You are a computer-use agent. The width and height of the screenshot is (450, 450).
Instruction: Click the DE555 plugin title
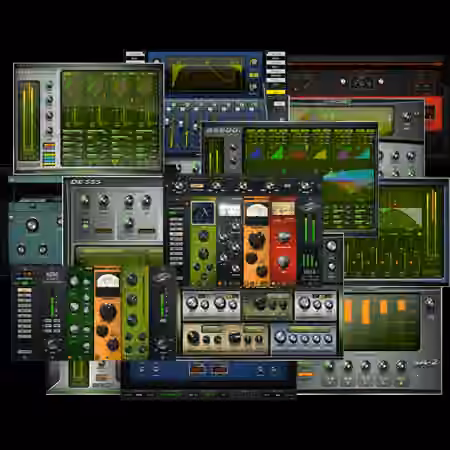coord(85,182)
